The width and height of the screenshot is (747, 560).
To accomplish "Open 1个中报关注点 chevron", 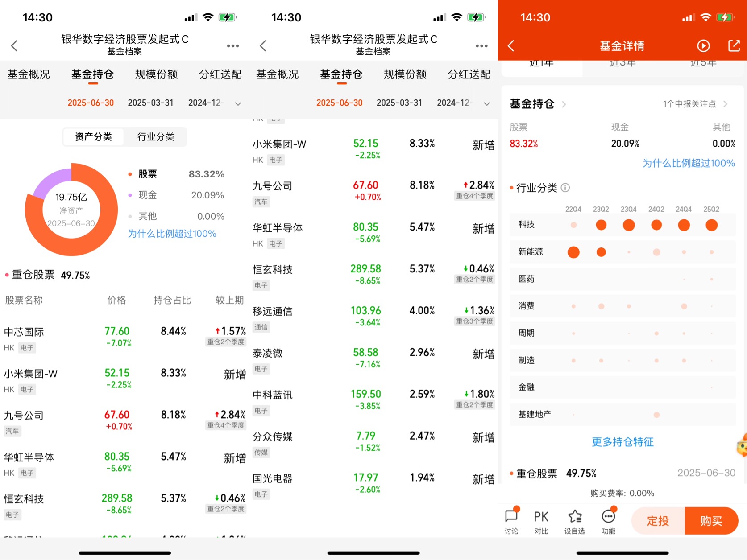I will [726, 104].
